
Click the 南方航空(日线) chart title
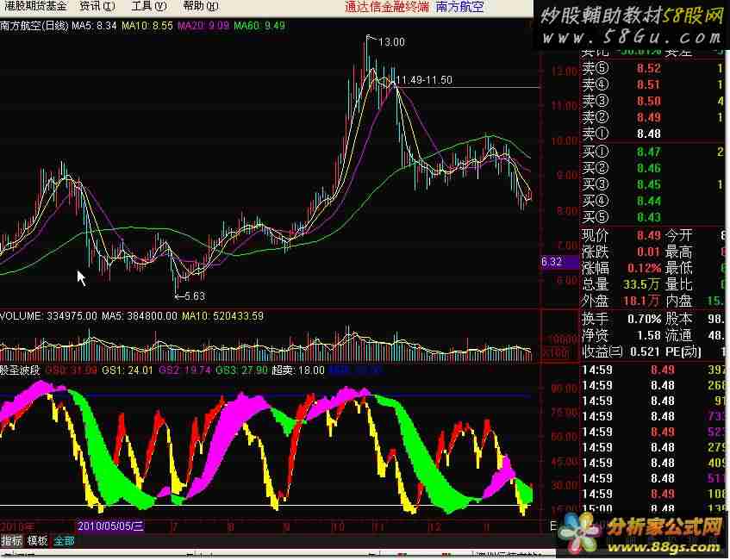tap(34, 26)
